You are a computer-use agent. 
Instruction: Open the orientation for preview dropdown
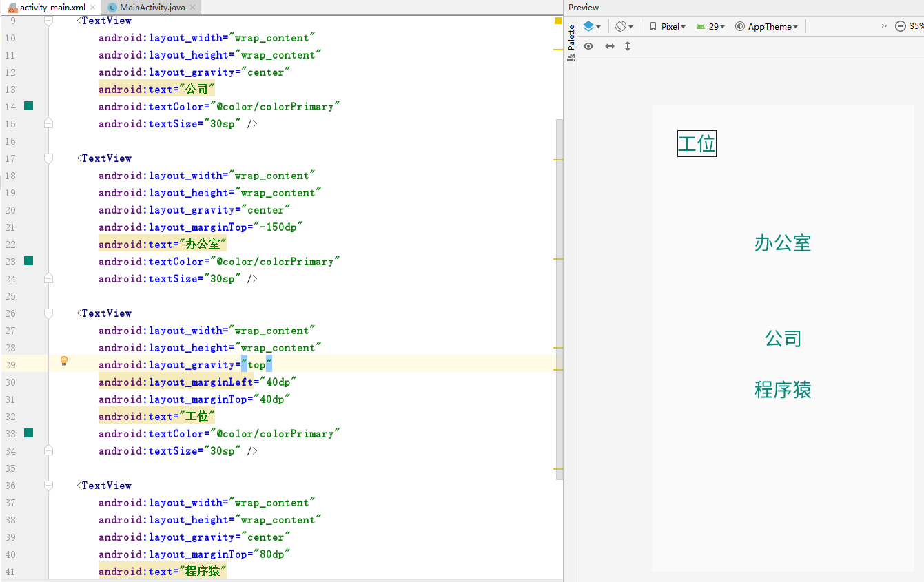coord(624,26)
